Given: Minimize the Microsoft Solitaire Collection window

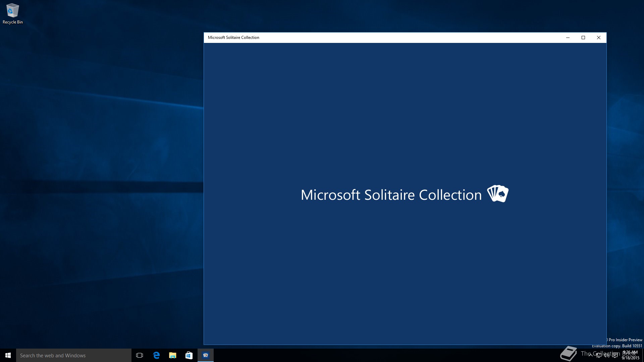Looking at the screenshot, I should click(568, 38).
